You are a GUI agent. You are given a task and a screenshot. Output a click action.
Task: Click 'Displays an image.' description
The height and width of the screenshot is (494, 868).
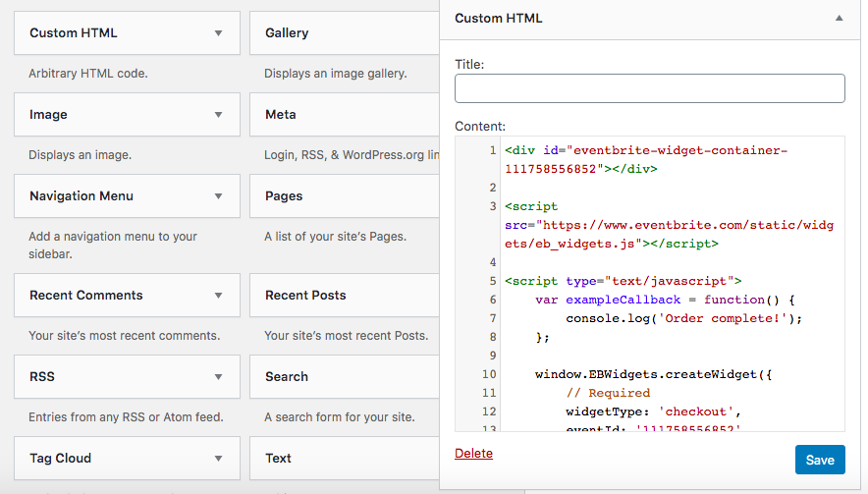(80, 154)
